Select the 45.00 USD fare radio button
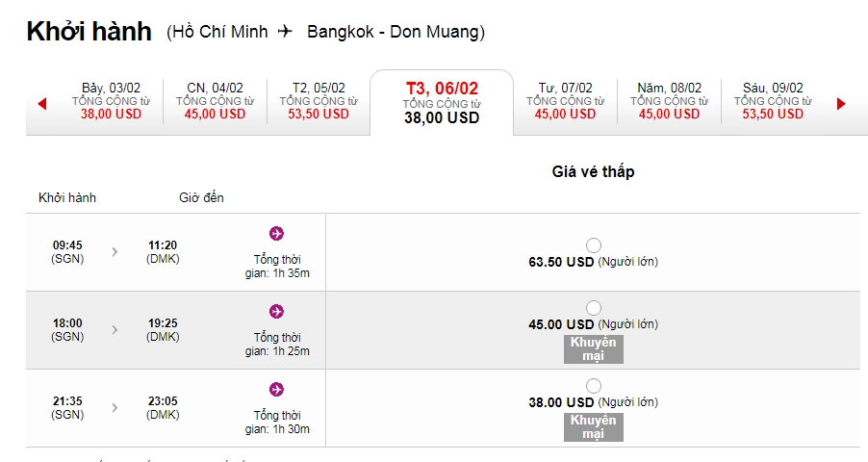 [594, 308]
